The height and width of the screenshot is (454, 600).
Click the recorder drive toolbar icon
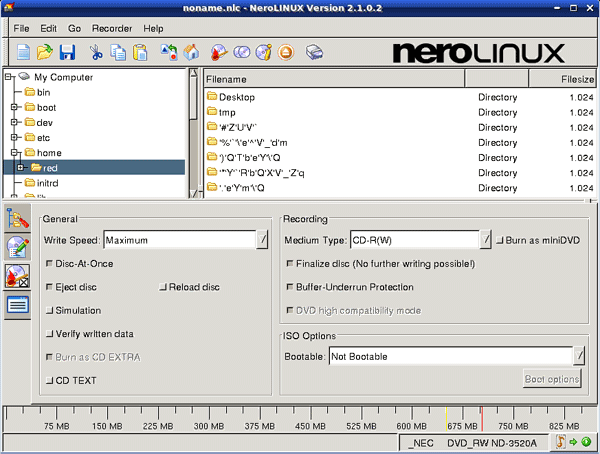click(314, 52)
